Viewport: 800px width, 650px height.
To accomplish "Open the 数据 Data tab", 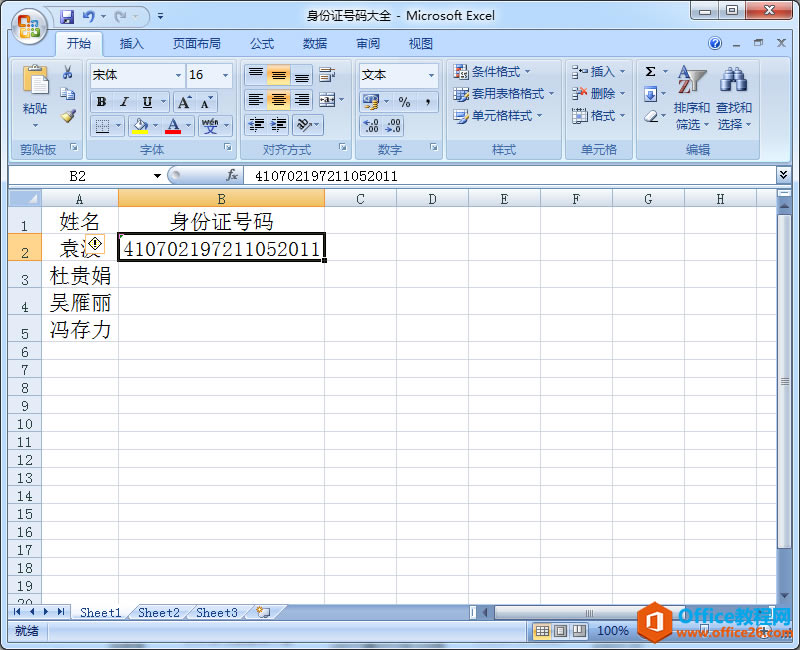I will [315, 44].
